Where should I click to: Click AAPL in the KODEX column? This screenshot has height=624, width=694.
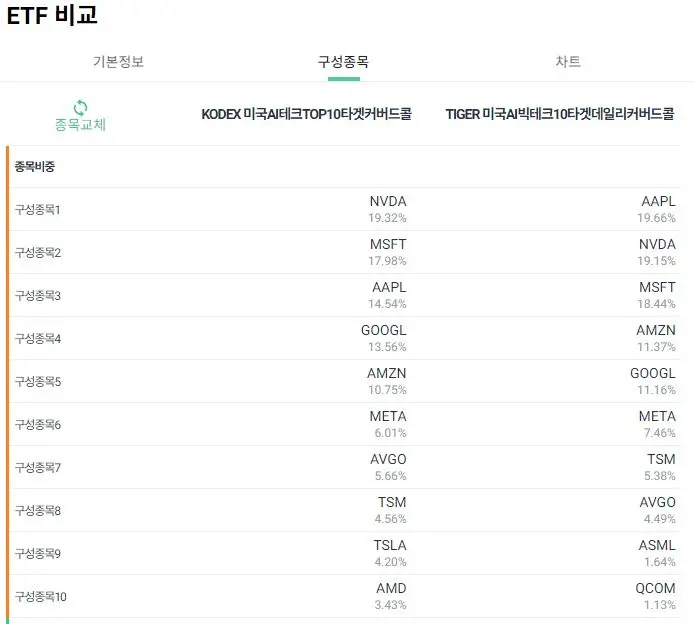(389, 287)
